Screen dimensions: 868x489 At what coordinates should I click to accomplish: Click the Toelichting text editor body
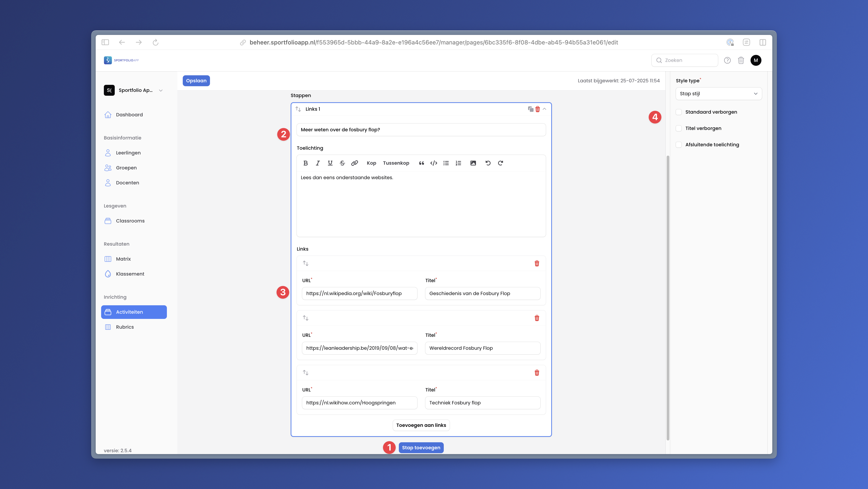(421, 204)
